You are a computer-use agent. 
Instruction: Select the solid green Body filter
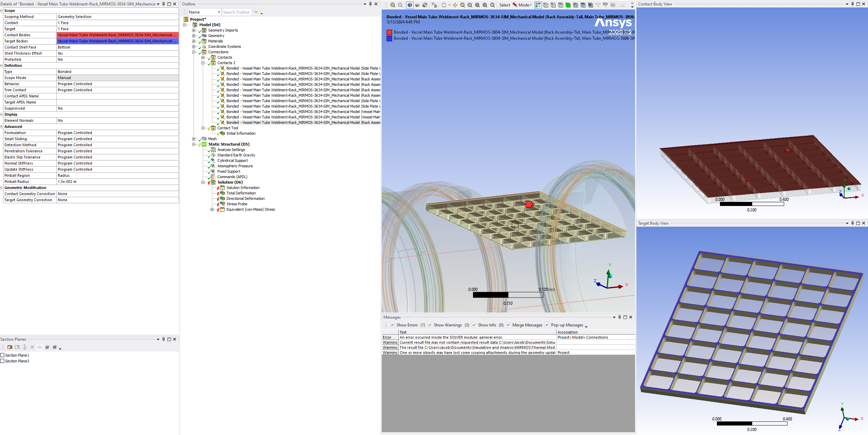(568, 5)
